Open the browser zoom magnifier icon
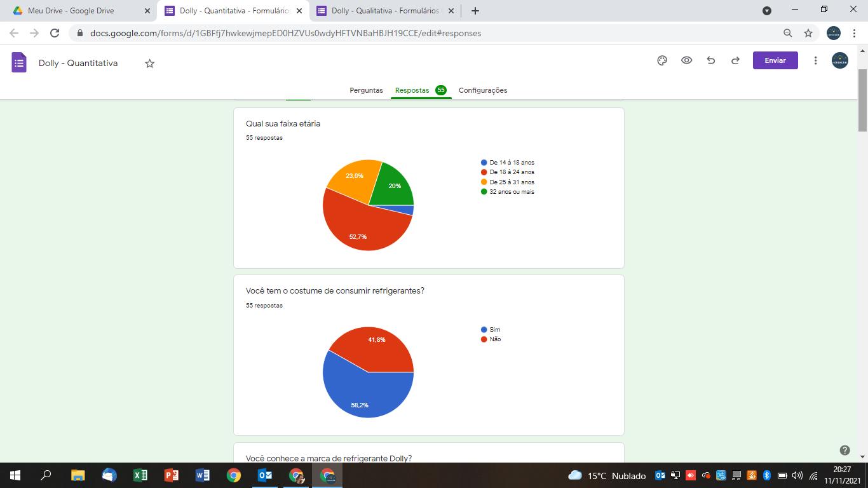Image resolution: width=868 pixels, height=488 pixels. 787,33
